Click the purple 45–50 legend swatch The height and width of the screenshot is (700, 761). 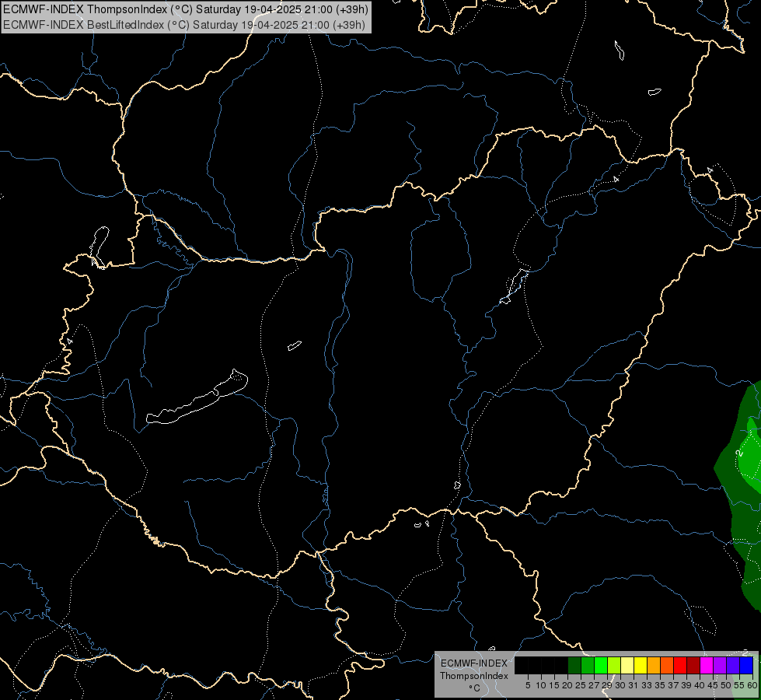[x=720, y=665]
